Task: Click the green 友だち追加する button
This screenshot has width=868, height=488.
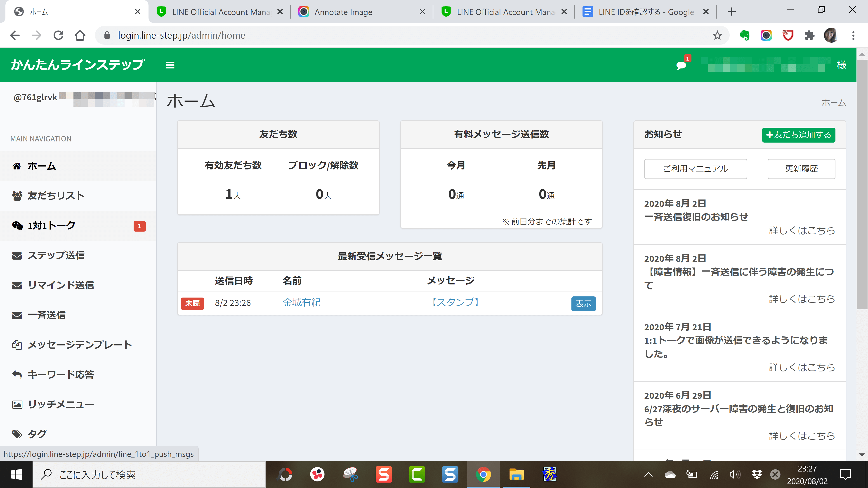Action: (798, 135)
